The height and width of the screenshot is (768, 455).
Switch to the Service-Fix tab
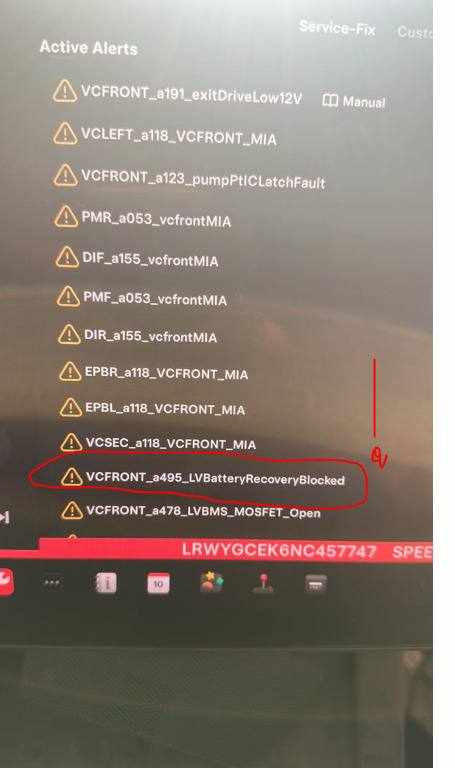[x=337, y=28]
